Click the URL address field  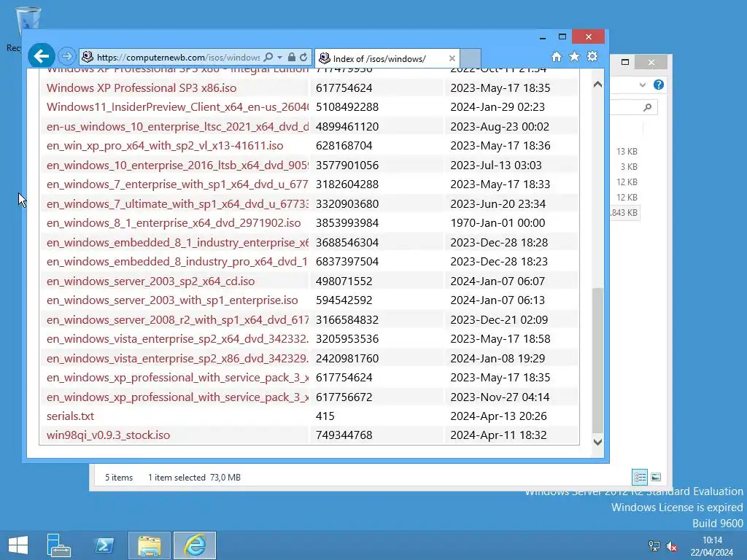click(x=177, y=57)
